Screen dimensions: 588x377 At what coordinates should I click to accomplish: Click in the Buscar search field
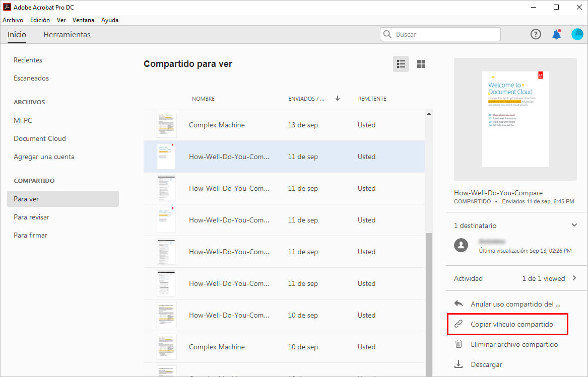[440, 34]
